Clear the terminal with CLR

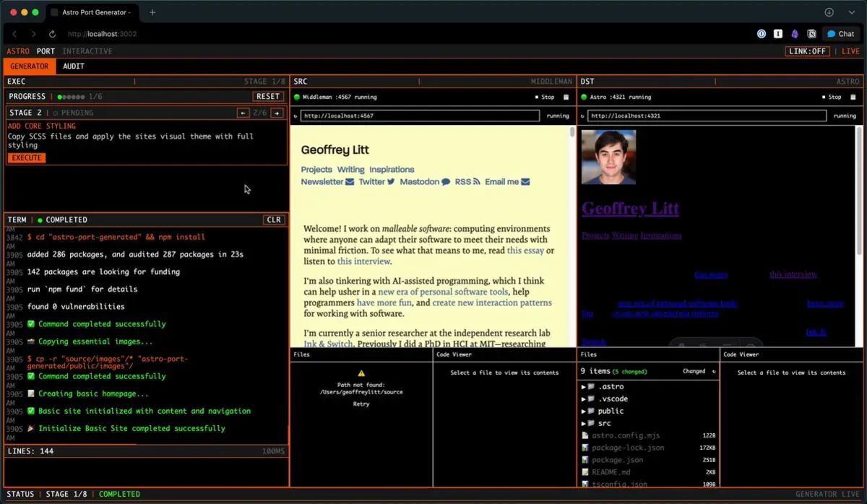[274, 220]
